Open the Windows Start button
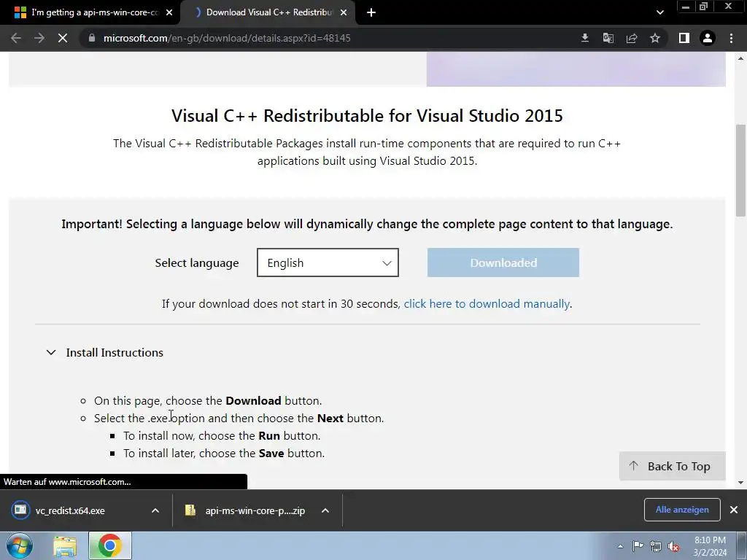Viewport: 747px width, 560px height. pyautogui.click(x=20, y=545)
